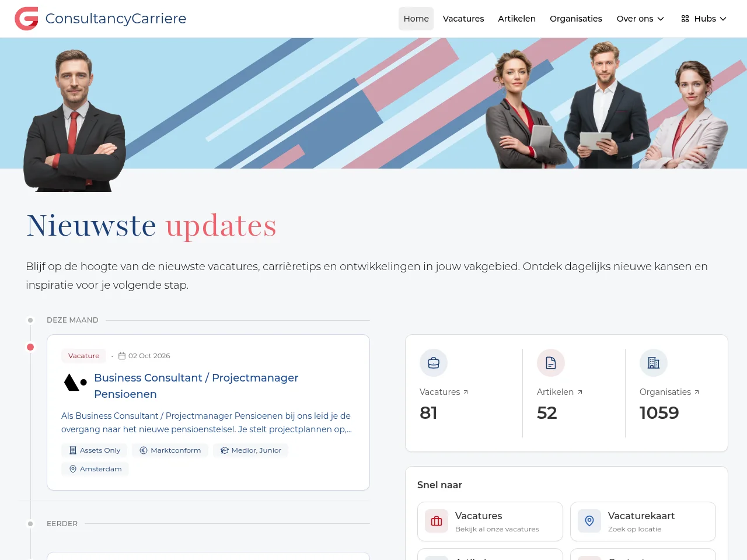Expand the Hubs dropdown menu
The width and height of the screenshot is (747, 560).
(704, 19)
